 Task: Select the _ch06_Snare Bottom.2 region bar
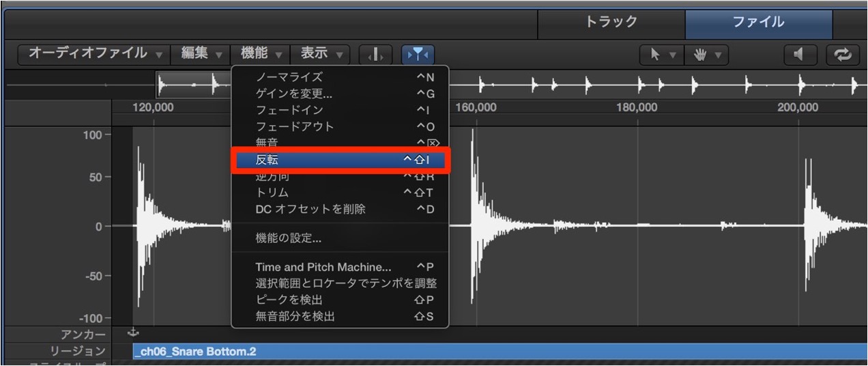click(x=500, y=352)
